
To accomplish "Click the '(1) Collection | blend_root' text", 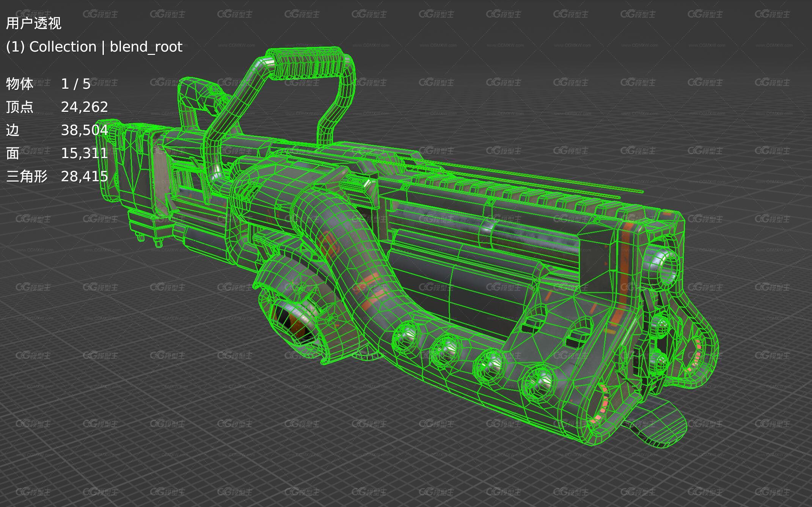I will [94, 47].
